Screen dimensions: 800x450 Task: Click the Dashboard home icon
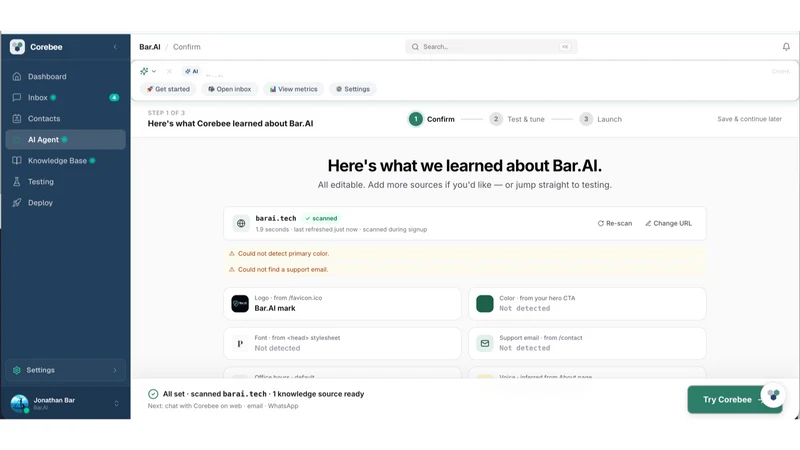click(x=17, y=77)
